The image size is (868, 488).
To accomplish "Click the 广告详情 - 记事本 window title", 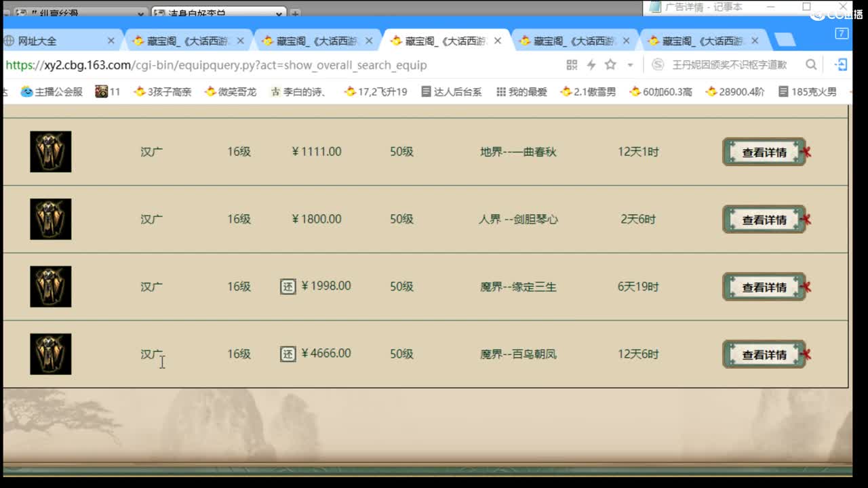I will (x=703, y=7).
